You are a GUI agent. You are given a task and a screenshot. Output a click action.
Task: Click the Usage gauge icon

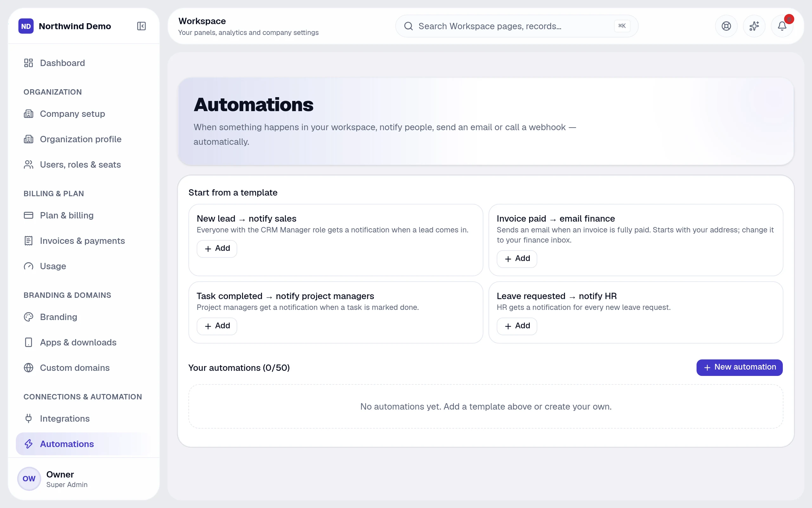(x=29, y=266)
